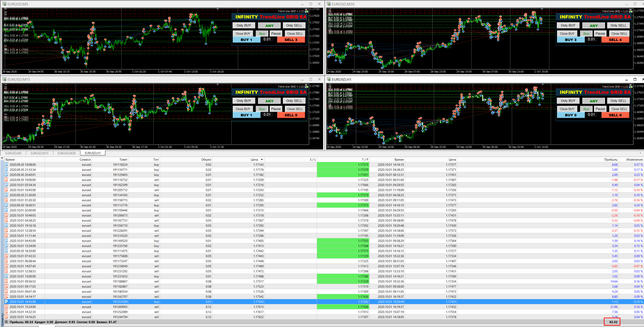Switch to the EURUSD,M5 chart tab
644x327 pixels.
point(14,153)
